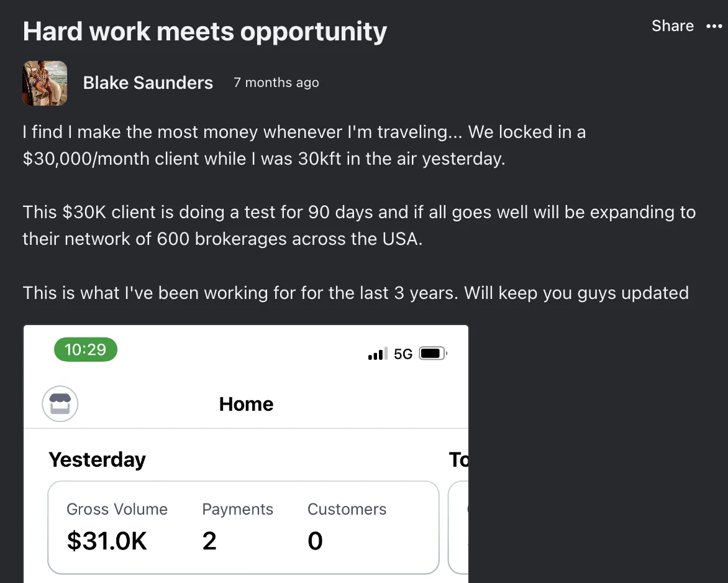Click the Customers count of 0
728x583 pixels.
click(x=315, y=541)
